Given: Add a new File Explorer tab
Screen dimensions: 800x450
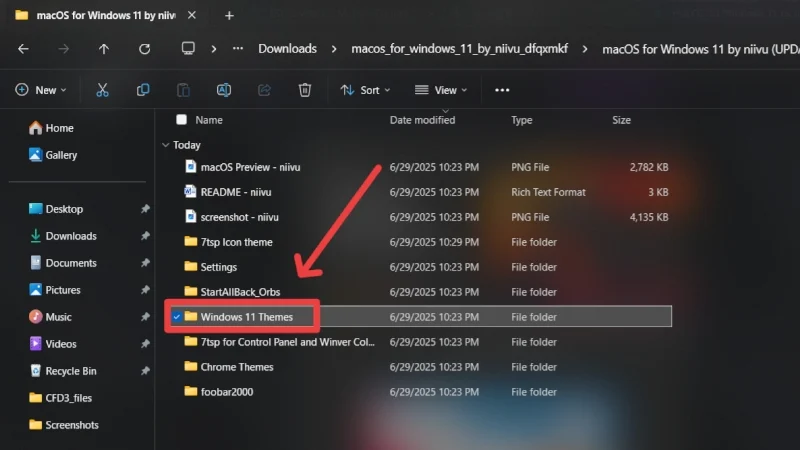Looking at the screenshot, I should tap(229, 16).
